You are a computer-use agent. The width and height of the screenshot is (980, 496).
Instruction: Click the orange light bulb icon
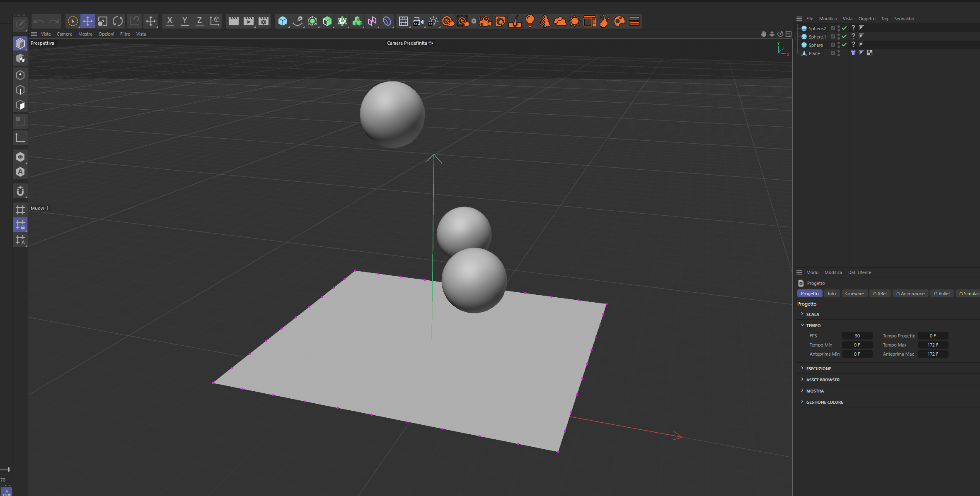point(530,21)
